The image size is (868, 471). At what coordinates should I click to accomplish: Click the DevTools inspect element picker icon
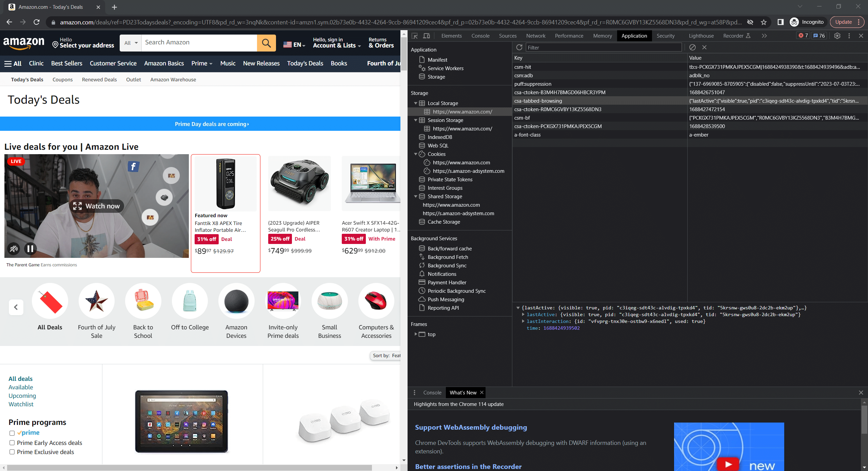[x=414, y=36]
